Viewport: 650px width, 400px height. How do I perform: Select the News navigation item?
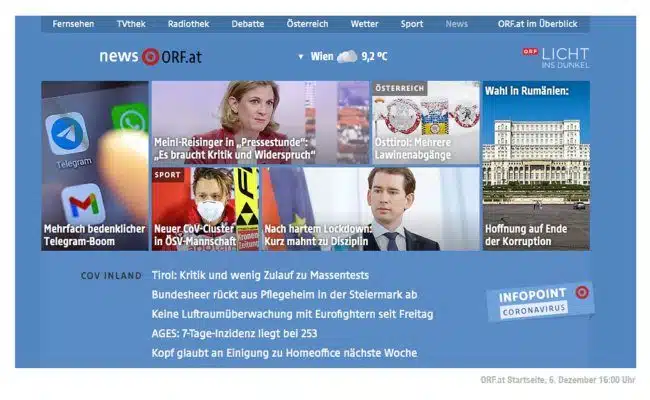457,24
